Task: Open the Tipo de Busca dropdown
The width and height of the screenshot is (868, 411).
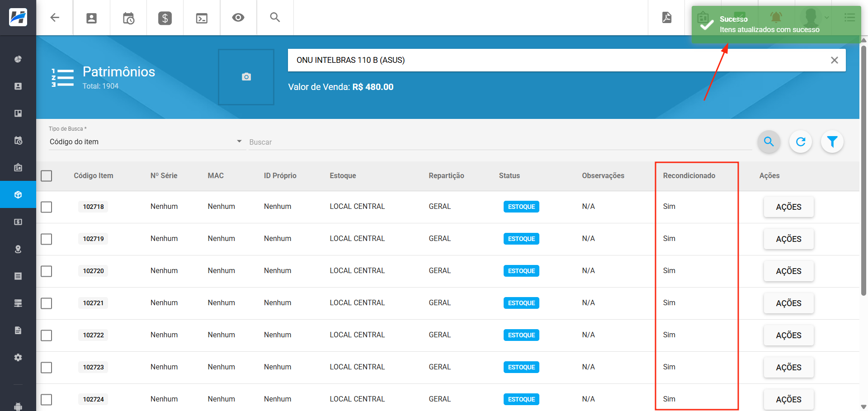Action: coord(146,142)
